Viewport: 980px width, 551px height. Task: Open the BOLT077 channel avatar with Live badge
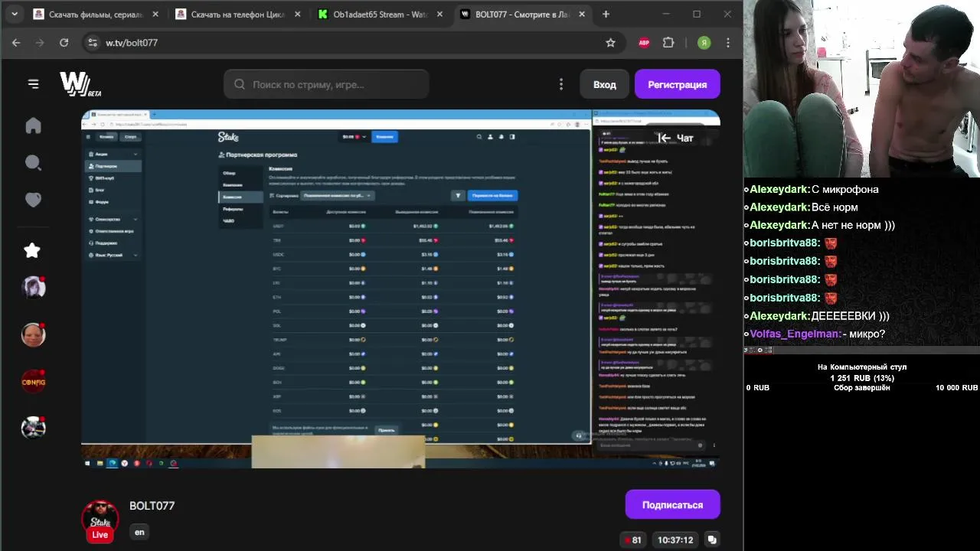click(100, 520)
